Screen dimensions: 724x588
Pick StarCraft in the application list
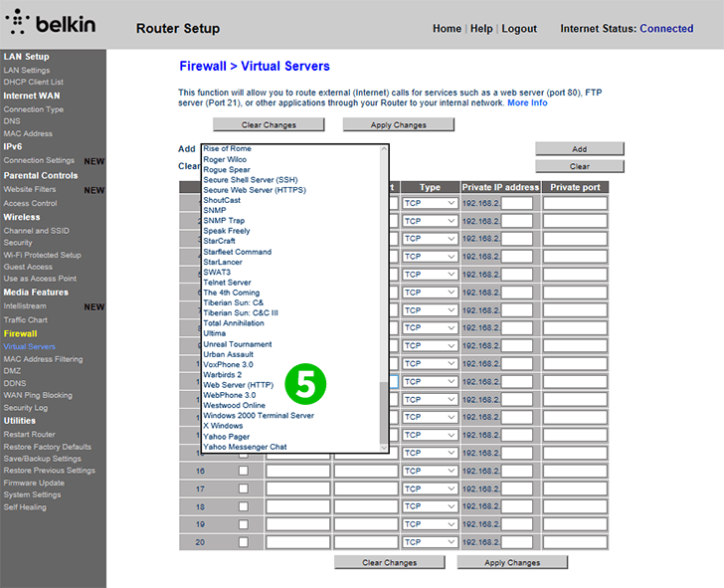pos(220,241)
